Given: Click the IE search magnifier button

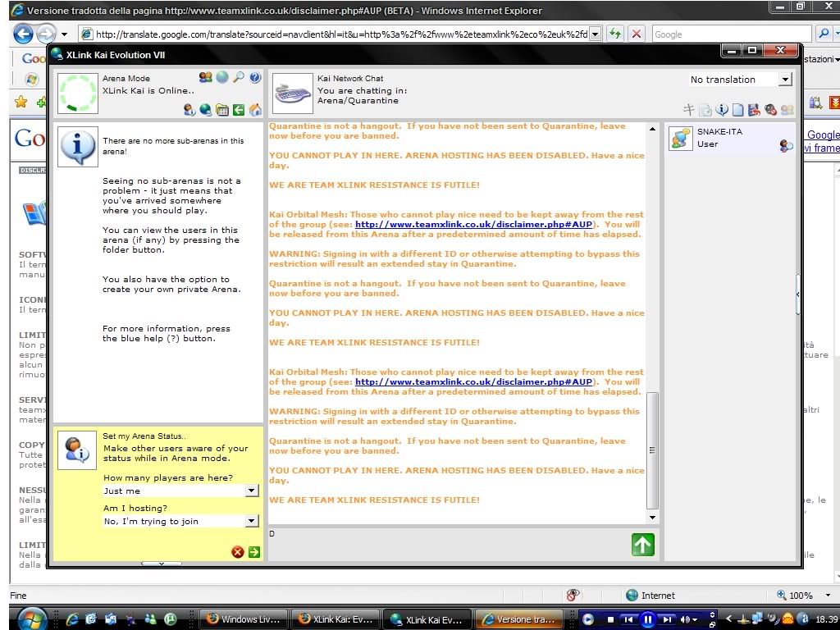Looking at the screenshot, I should coord(823,34).
